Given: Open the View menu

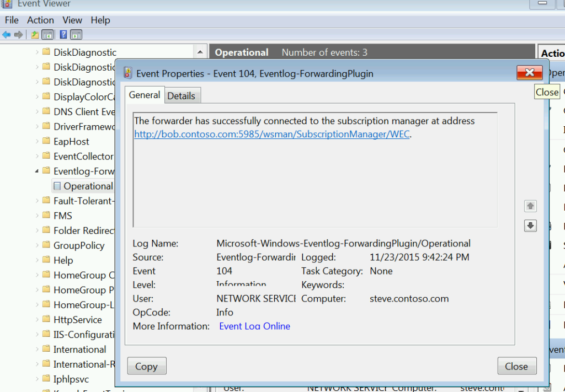Looking at the screenshot, I should (x=72, y=20).
